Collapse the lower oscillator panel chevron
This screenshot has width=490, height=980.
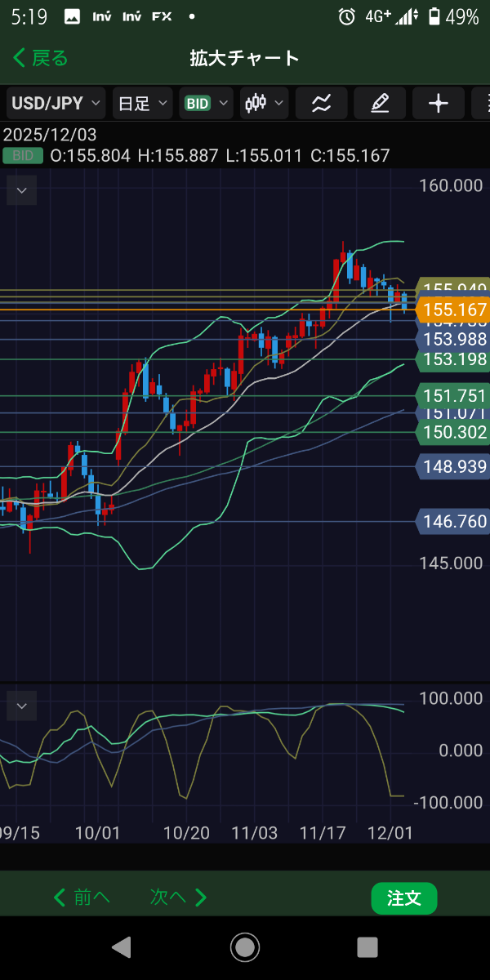tap(22, 706)
